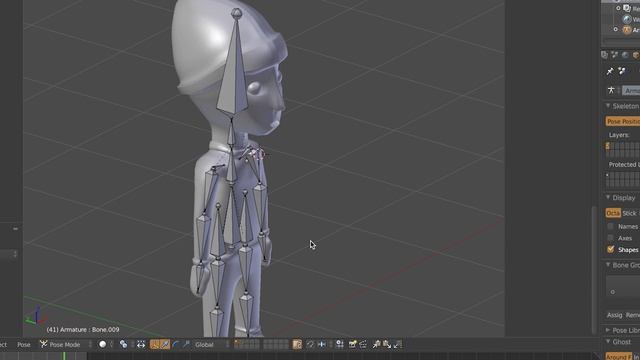This screenshot has height=360, width=640.
Task: Click the two-way arrow manipulator icon next to pivot
Action: (141, 344)
